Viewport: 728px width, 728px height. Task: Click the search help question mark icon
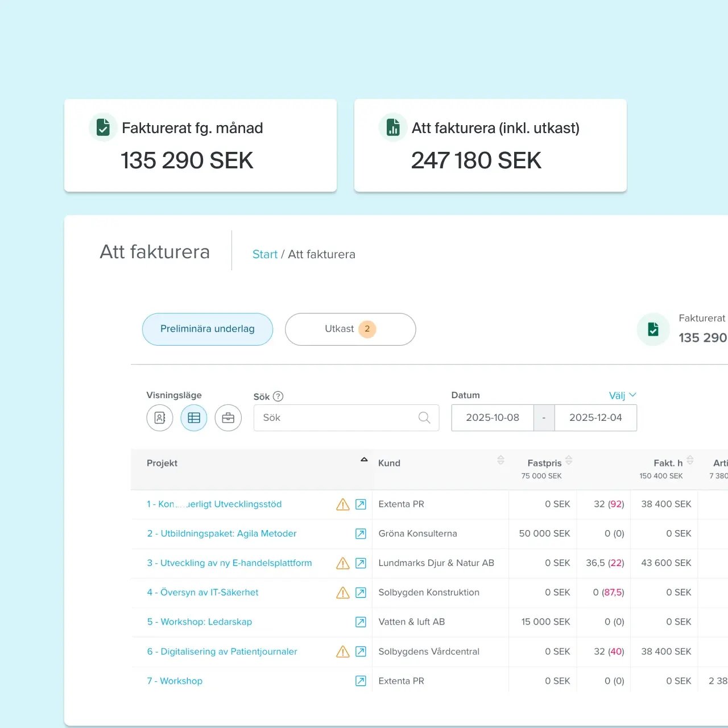point(278,396)
